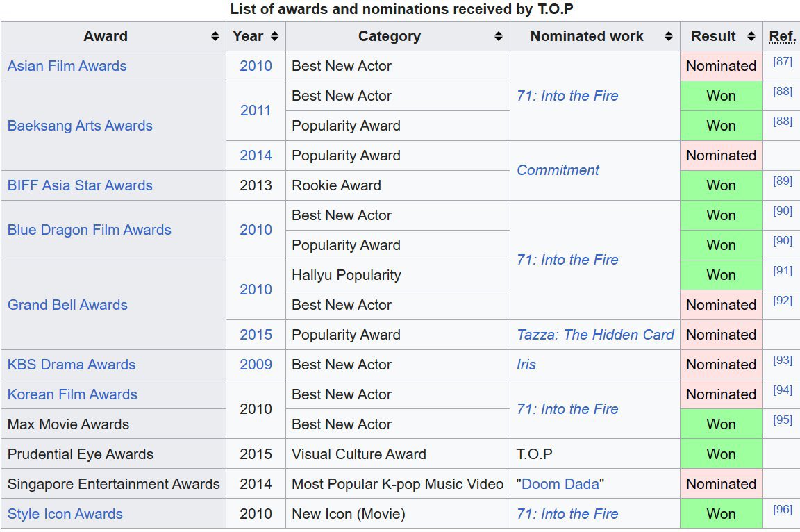Click the Doom Dada song link

point(560,484)
